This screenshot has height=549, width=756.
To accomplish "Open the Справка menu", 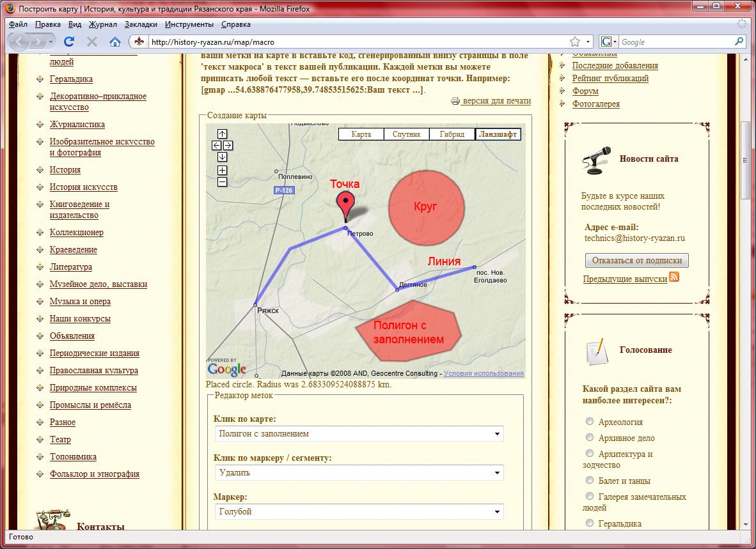I will coord(236,24).
